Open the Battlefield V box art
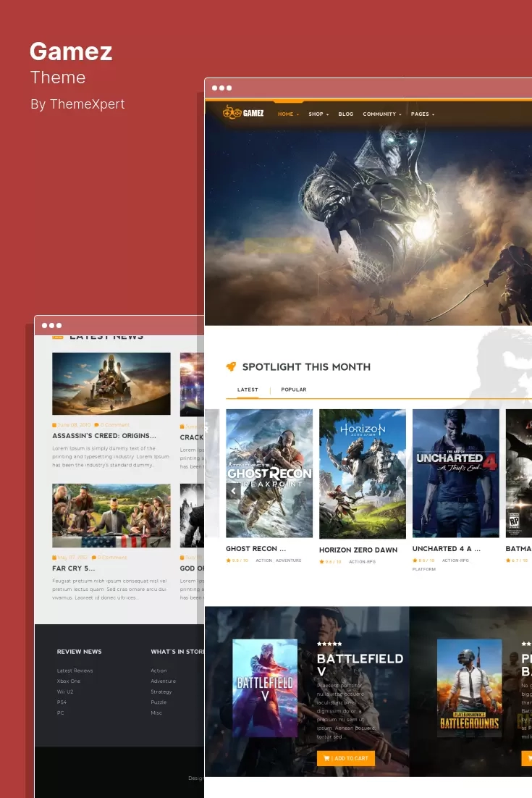The width and height of the screenshot is (532, 798). click(265, 688)
